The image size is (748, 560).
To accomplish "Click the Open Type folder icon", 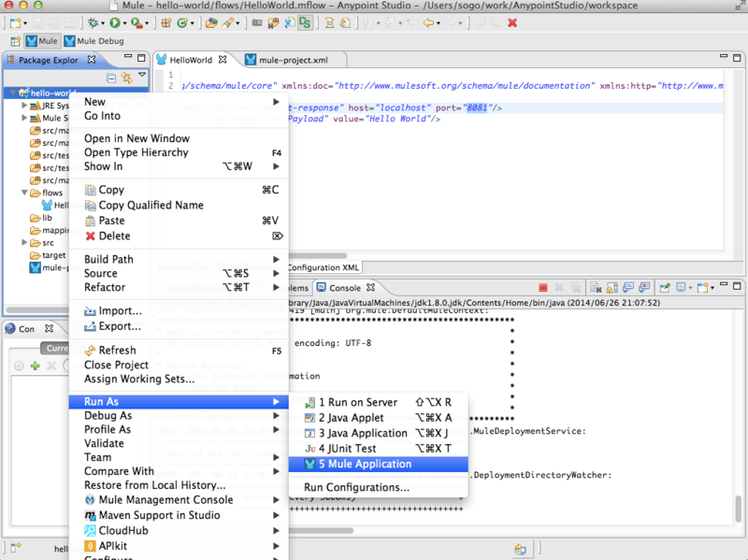I will 211,22.
